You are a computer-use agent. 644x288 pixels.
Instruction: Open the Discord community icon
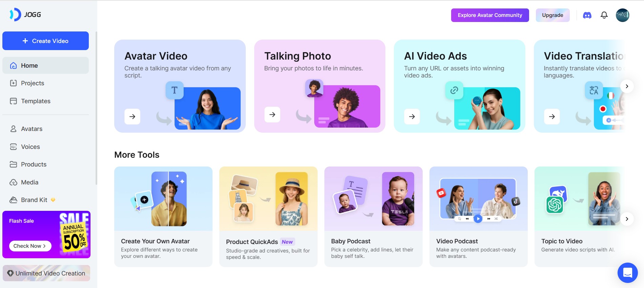587,15
